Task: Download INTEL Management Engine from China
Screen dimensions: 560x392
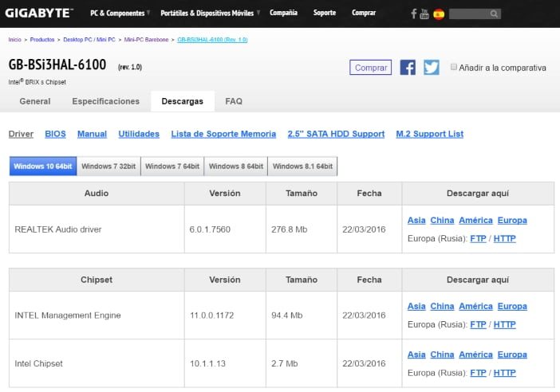Action: coord(442,307)
